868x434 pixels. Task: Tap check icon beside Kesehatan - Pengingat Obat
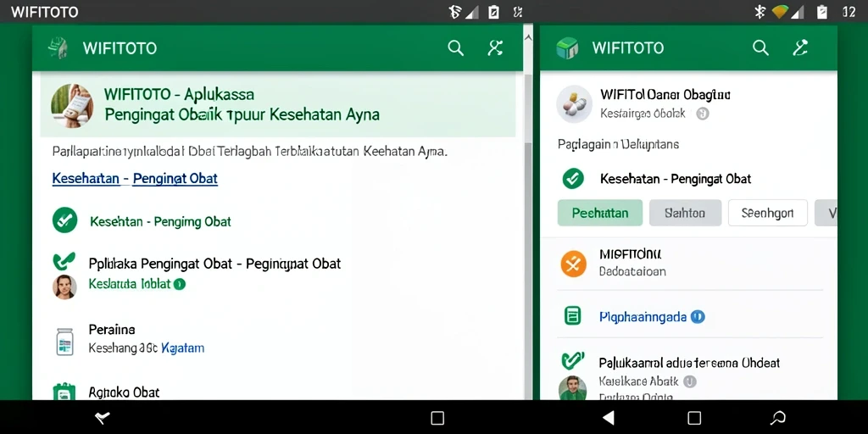click(x=573, y=178)
